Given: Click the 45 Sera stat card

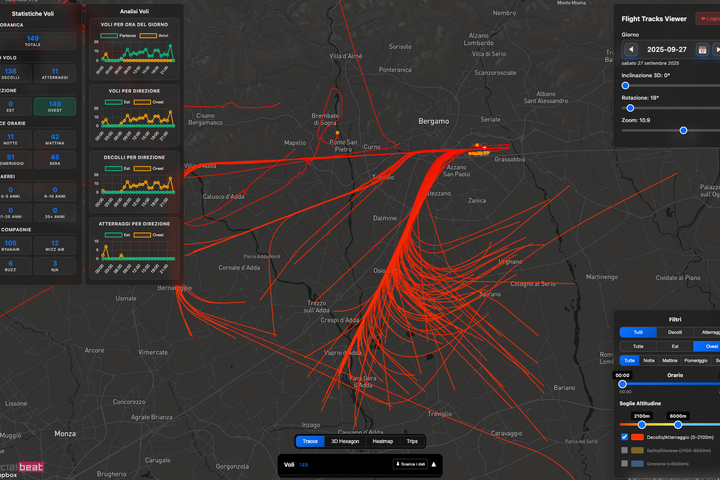Looking at the screenshot, I should point(55,159).
